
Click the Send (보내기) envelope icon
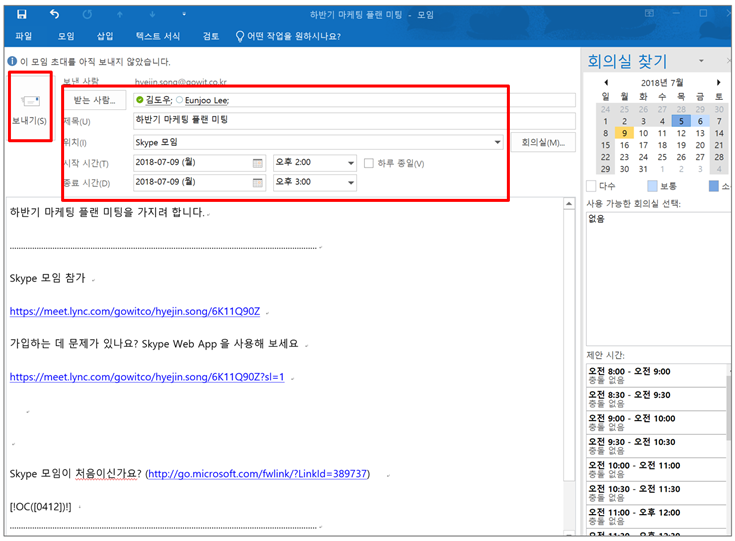point(31,101)
